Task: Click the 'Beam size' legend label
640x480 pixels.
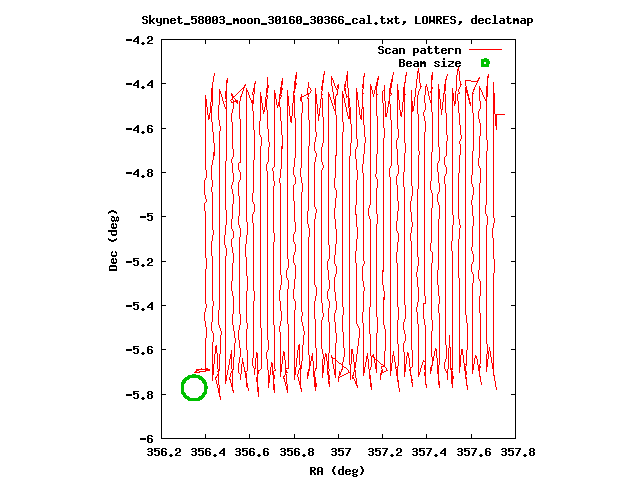Action: tap(430, 63)
